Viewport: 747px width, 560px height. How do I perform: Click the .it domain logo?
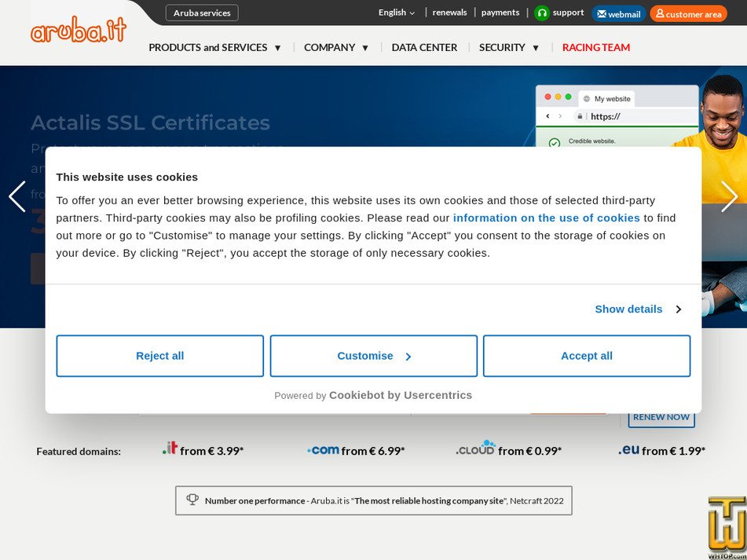point(170,448)
